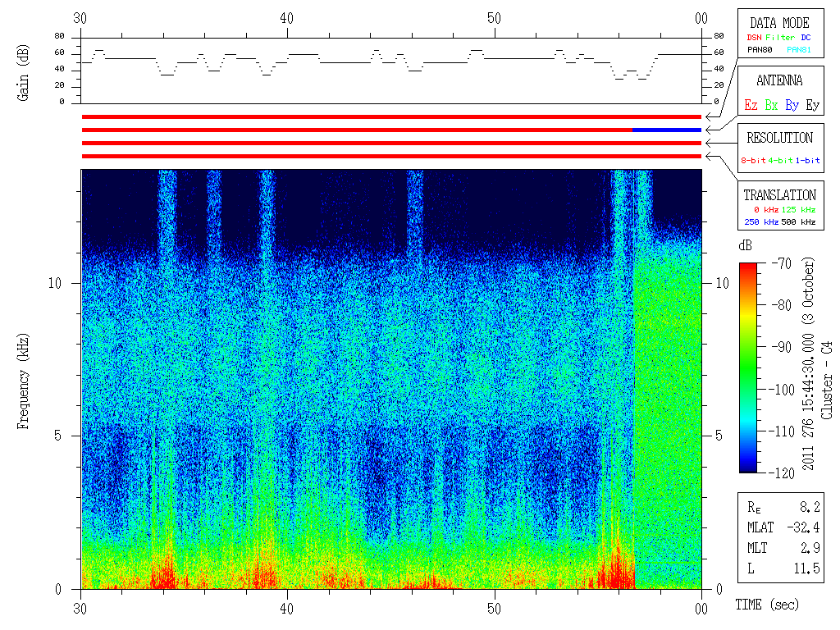Viewport: 840px width, 630px height.
Task: Click the dB label above color scale
Action: (x=745, y=245)
